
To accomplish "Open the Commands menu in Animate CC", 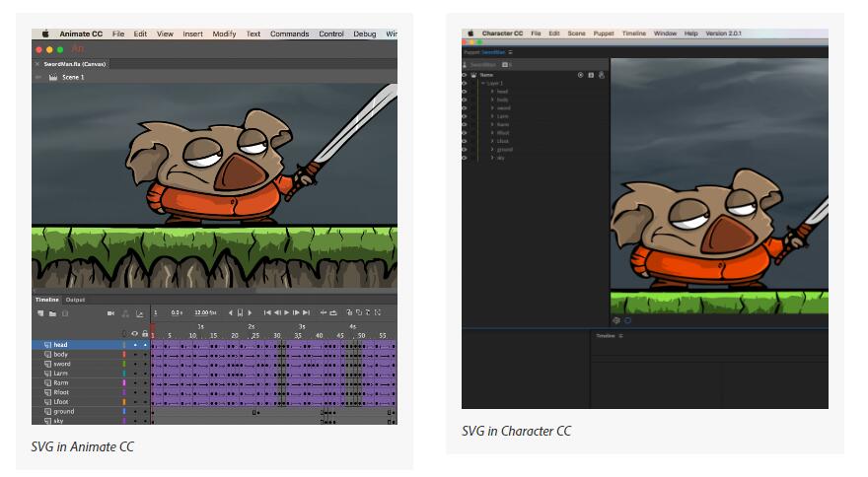I will (x=290, y=34).
